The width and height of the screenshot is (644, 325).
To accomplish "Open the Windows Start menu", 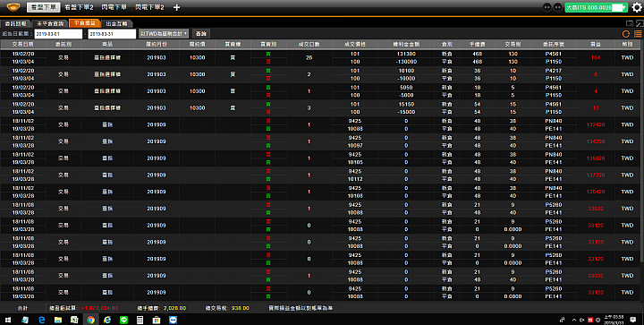I will 8,320.
